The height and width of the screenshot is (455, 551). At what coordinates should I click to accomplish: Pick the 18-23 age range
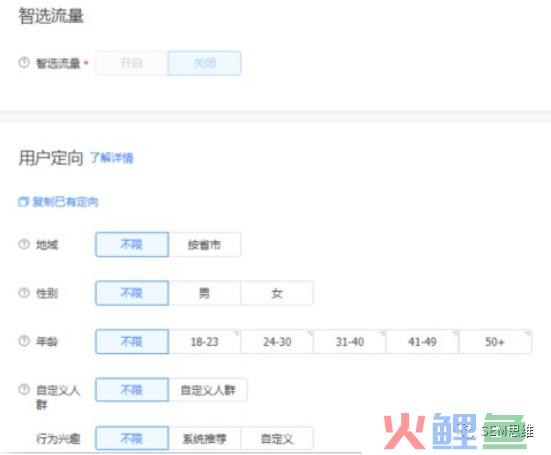click(205, 342)
